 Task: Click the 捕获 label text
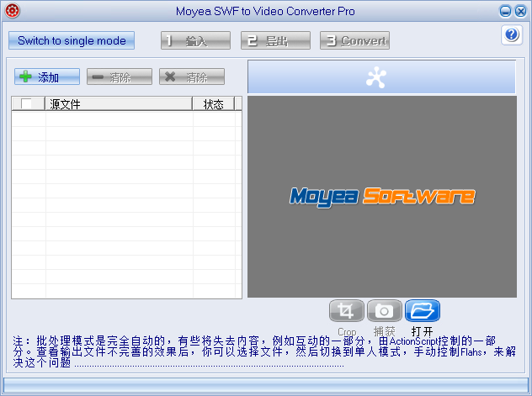(x=385, y=331)
